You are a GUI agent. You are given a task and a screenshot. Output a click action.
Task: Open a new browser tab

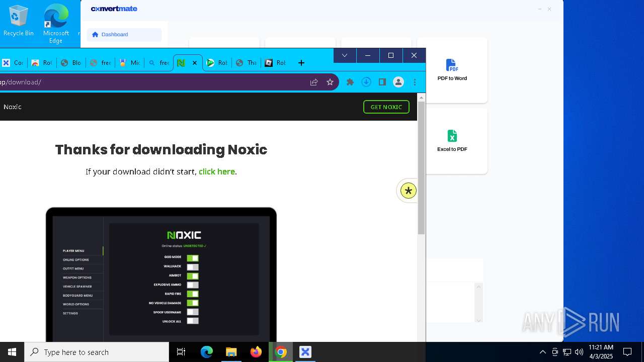301,63
